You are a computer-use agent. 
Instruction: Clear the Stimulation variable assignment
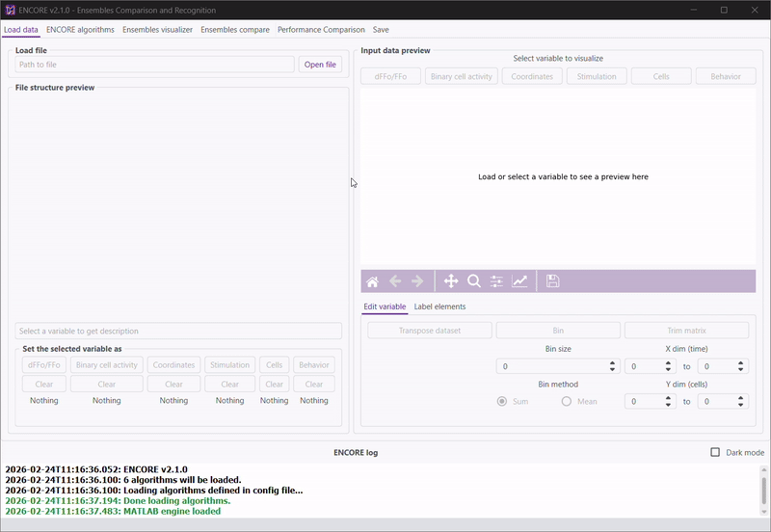(229, 384)
